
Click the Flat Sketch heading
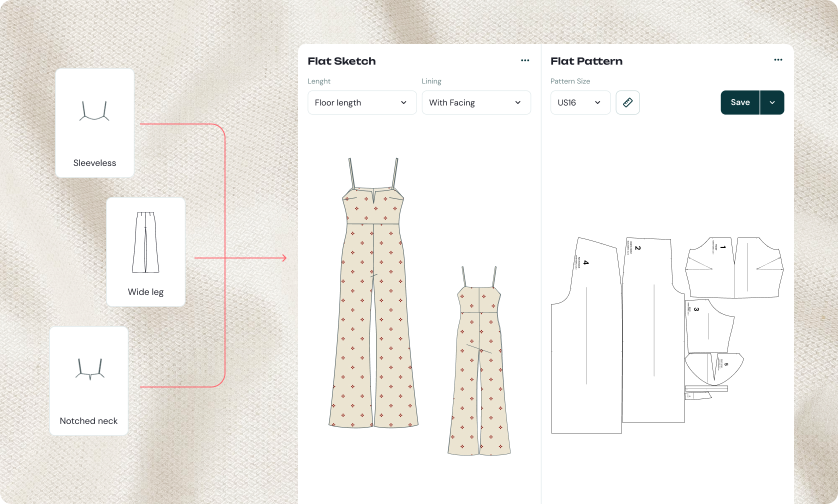click(x=341, y=61)
